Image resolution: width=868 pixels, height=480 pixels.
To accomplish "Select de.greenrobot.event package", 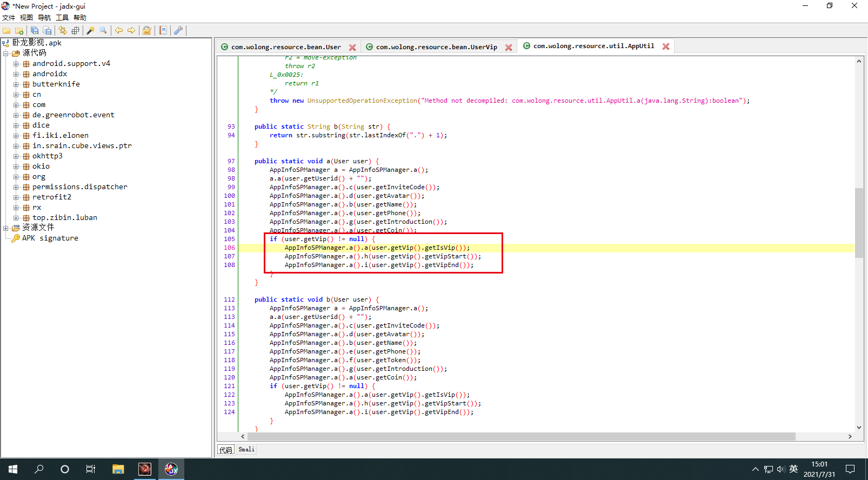I will (73, 115).
